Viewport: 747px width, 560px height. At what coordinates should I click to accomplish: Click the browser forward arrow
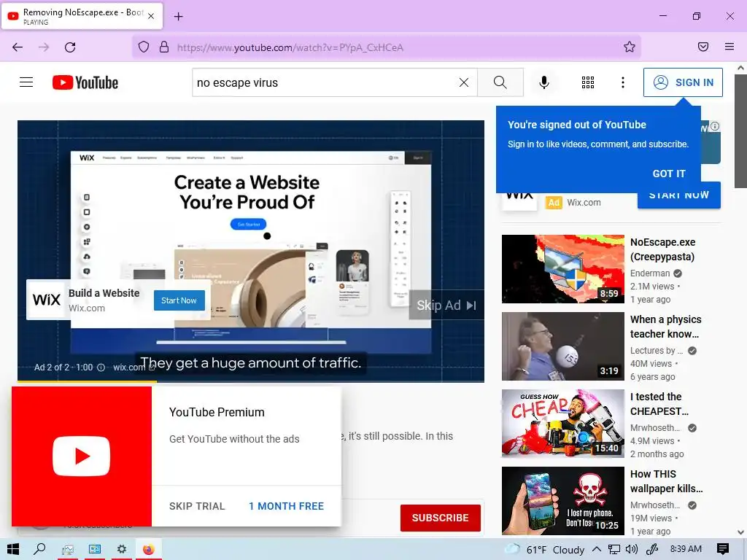pyautogui.click(x=44, y=47)
